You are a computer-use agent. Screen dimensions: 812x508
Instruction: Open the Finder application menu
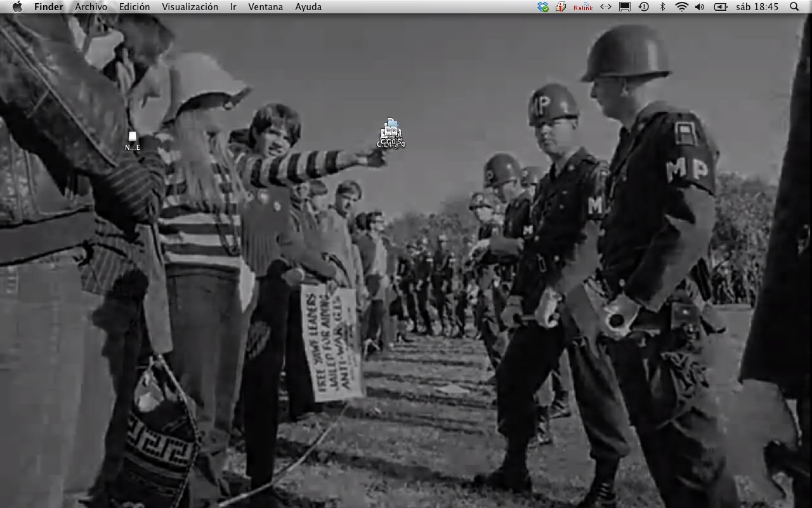point(49,7)
